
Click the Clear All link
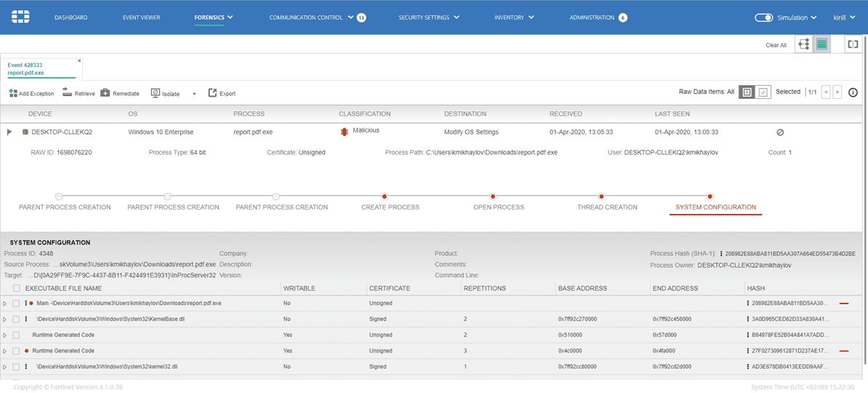[x=776, y=45]
